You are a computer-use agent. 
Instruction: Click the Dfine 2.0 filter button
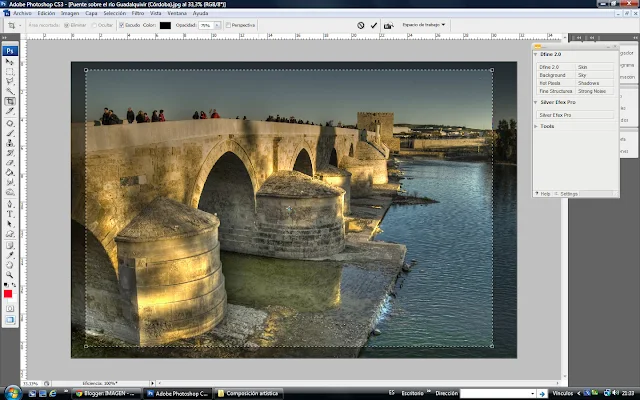click(x=556, y=67)
